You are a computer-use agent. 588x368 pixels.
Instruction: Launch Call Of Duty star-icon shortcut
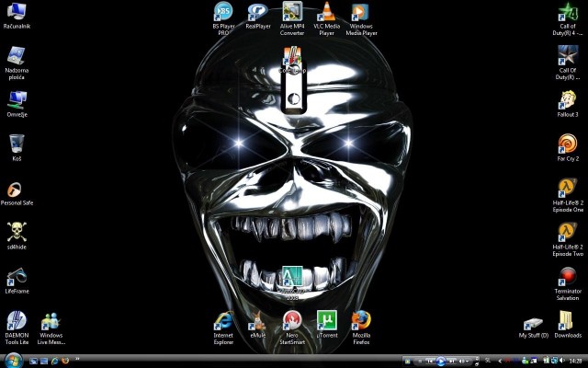(568, 63)
